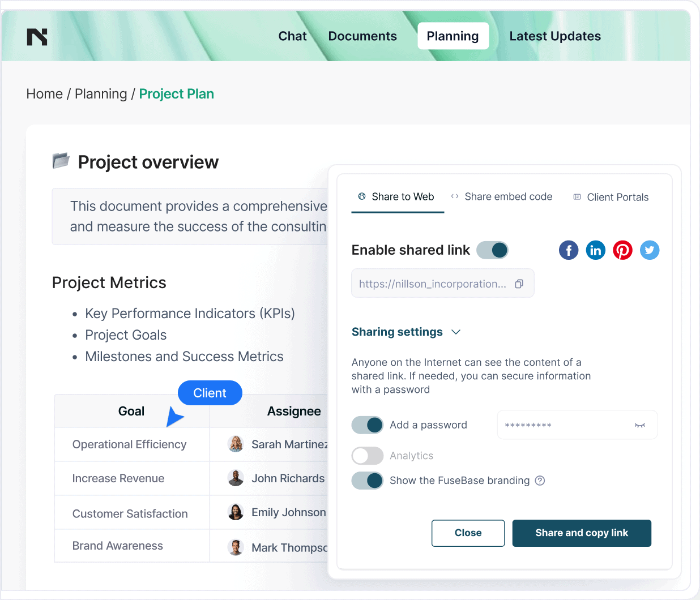The height and width of the screenshot is (600, 700).
Task: Disable the Enable shared link toggle
Action: pyautogui.click(x=492, y=250)
